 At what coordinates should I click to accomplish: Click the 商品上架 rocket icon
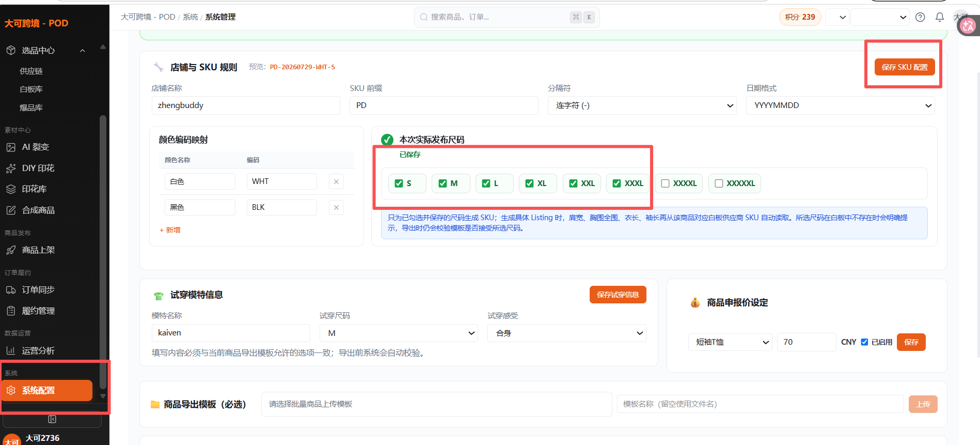(x=11, y=250)
